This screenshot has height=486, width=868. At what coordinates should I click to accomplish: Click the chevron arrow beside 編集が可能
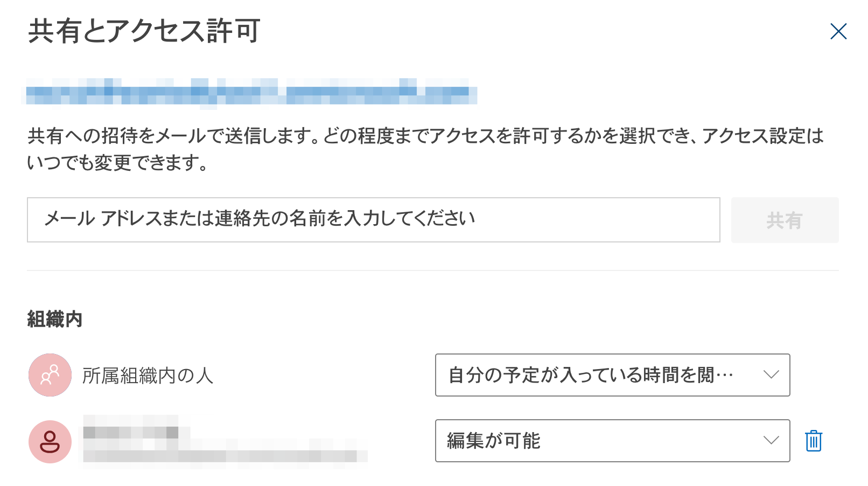click(x=771, y=441)
